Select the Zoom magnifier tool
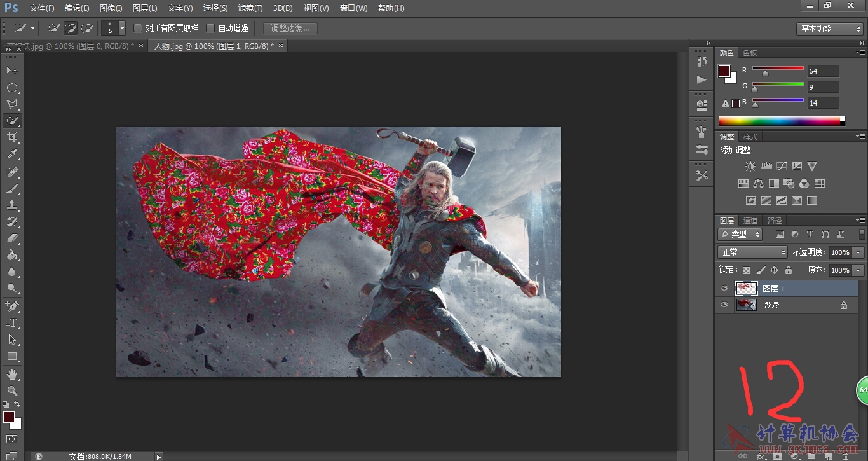Image resolution: width=868 pixels, height=461 pixels. 12,391
